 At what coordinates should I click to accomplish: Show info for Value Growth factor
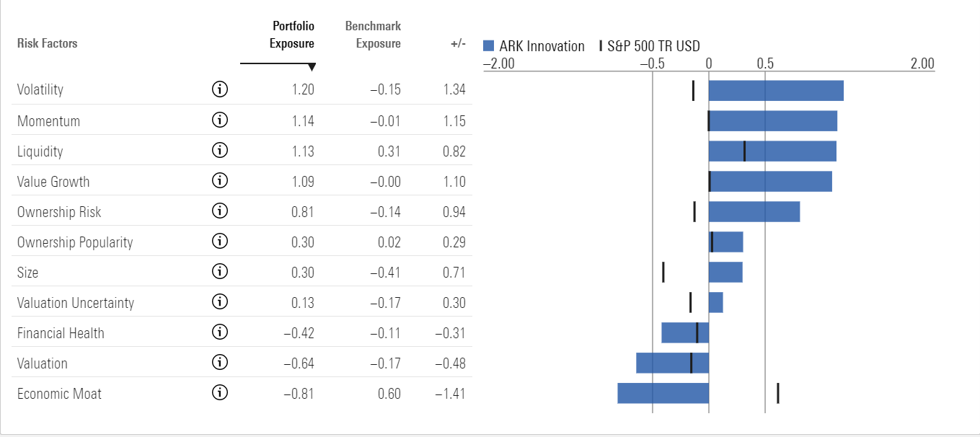click(x=220, y=181)
